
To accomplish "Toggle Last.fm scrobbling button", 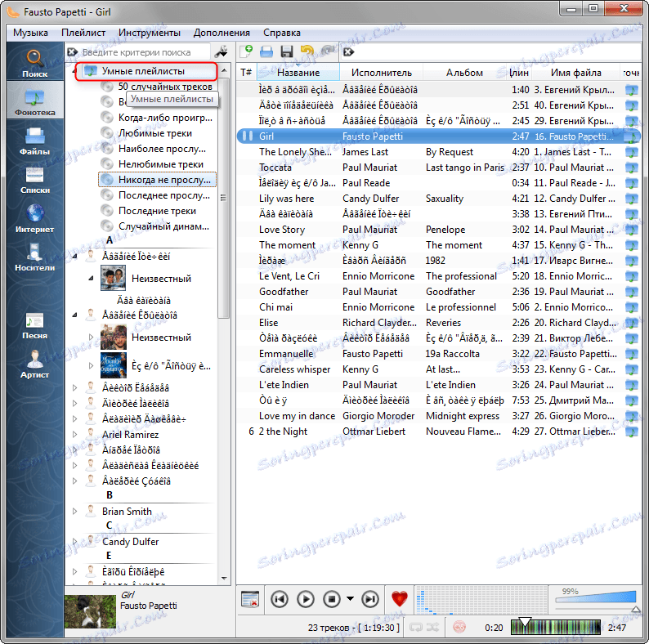I will [x=459, y=628].
